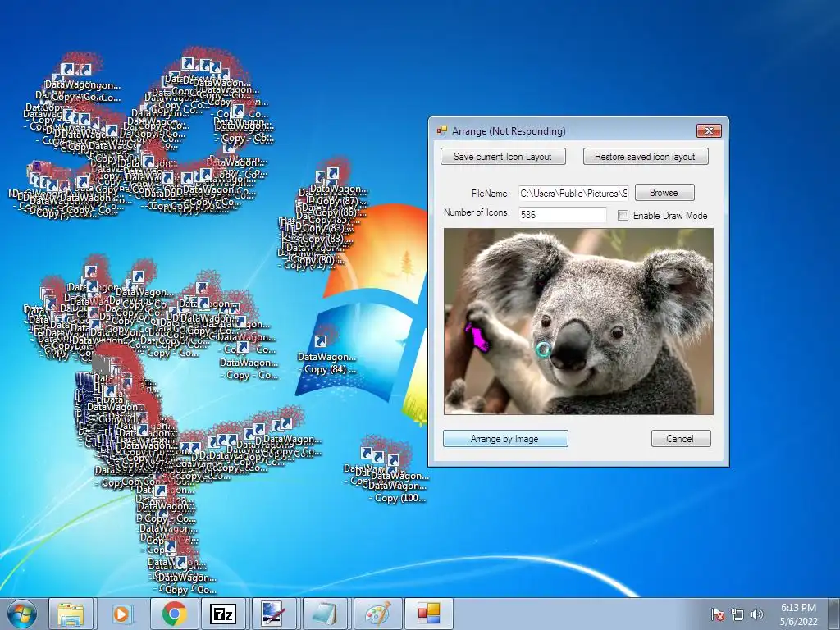The height and width of the screenshot is (630, 840).
Task: Enable Draw Mode checkbox
Action: click(x=623, y=216)
